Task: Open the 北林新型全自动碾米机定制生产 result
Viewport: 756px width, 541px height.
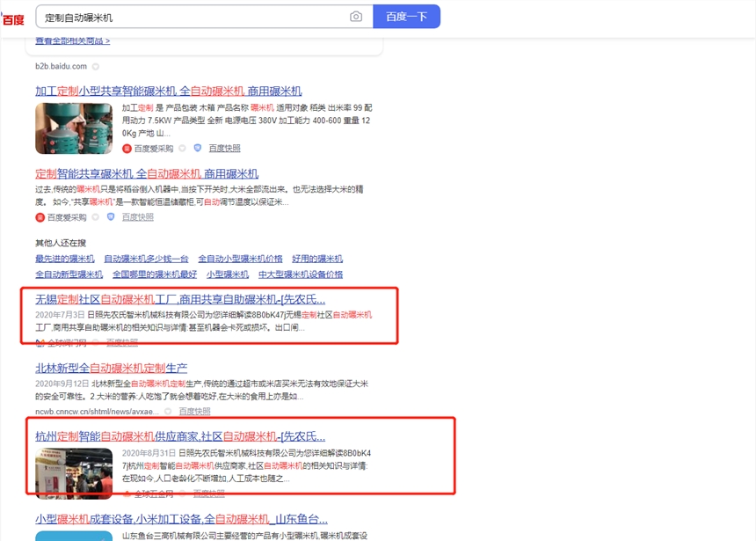Action: [111, 368]
